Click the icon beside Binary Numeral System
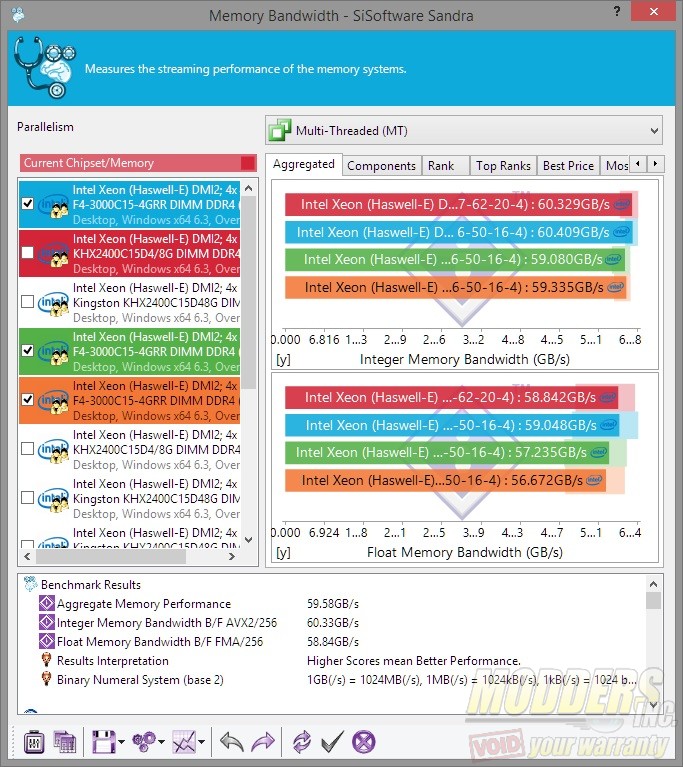Image resolution: width=683 pixels, height=767 pixels. [46, 679]
